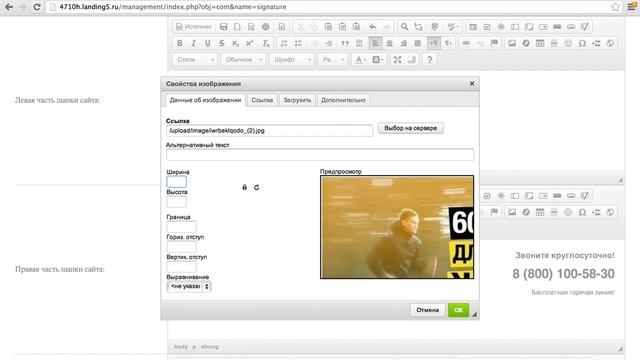The image size is (640, 360).
Task: Click the Align Left icon in the upper editor toolbar
Action: point(375,43)
